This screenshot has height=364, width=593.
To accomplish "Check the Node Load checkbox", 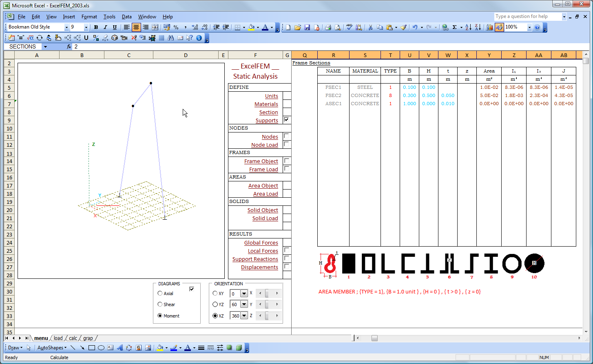I will click(x=287, y=144).
